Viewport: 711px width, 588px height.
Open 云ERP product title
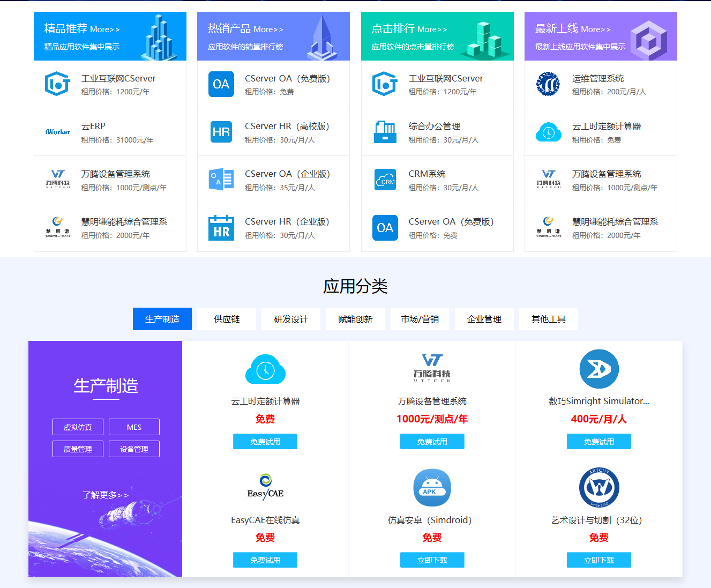tap(93, 126)
